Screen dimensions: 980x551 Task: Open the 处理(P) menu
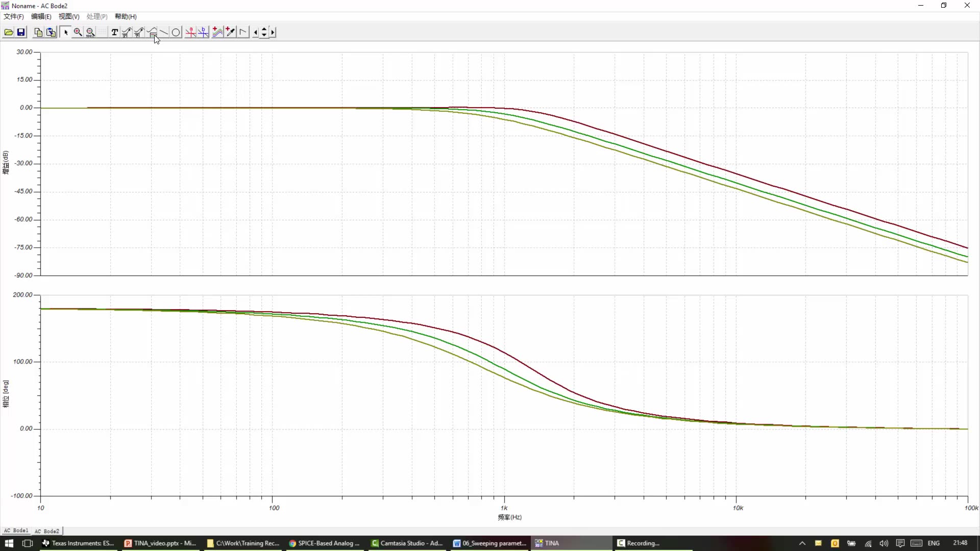coord(97,16)
